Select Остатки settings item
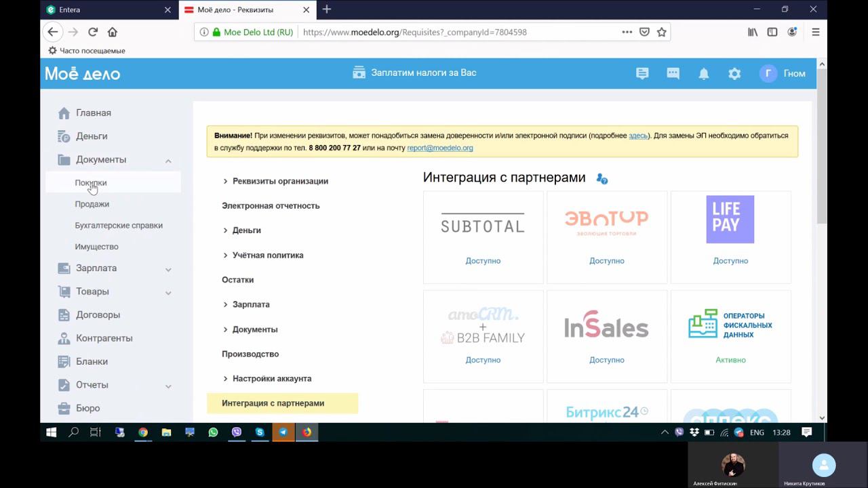This screenshot has height=488, width=868. point(238,280)
